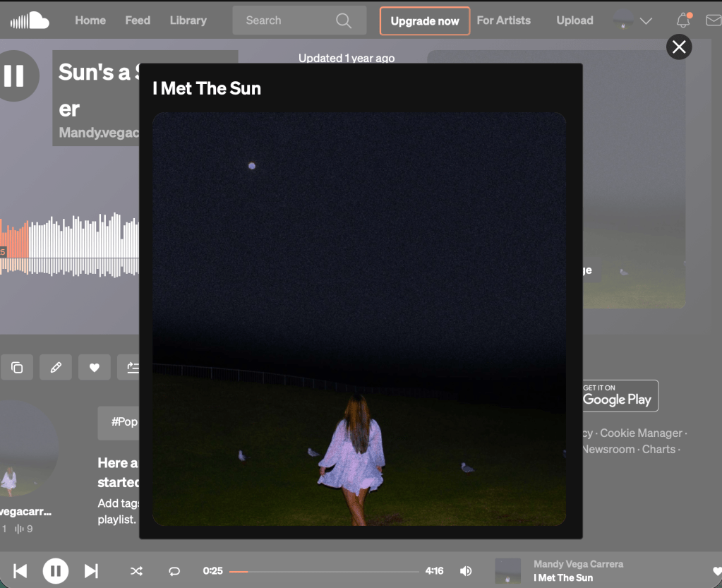Pause playback in the bottom player
The width and height of the screenshot is (722, 588).
coord(56,570)
